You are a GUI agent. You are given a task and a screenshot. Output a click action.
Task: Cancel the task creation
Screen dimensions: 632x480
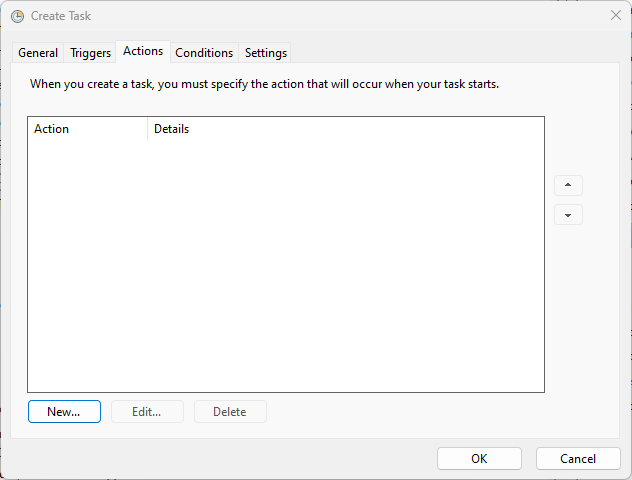578,459
